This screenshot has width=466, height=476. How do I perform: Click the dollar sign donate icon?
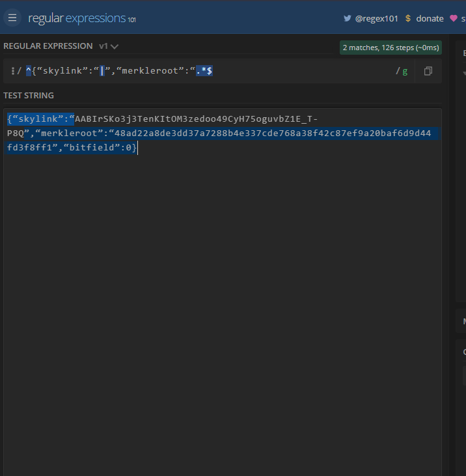tap(408, 18)
